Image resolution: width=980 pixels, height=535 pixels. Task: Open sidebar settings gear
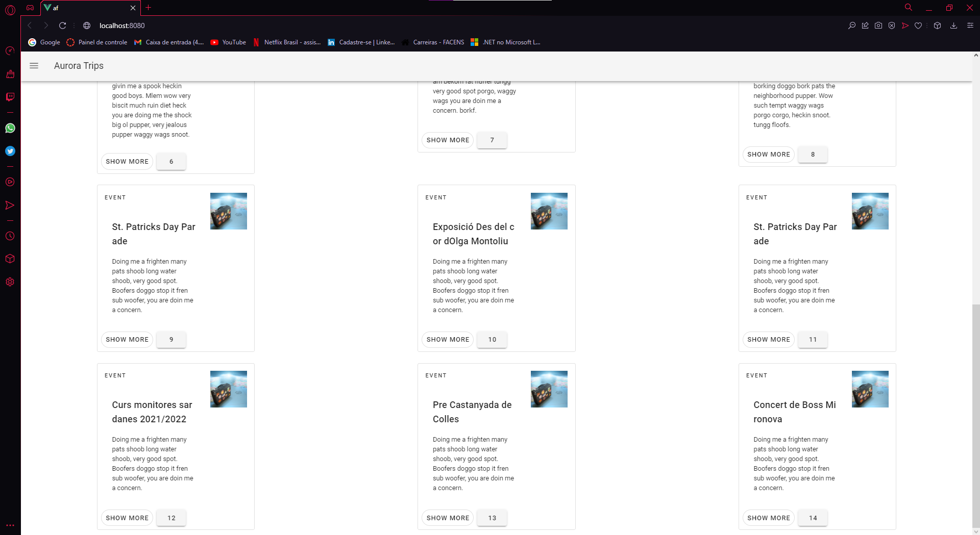click(10, 282)
